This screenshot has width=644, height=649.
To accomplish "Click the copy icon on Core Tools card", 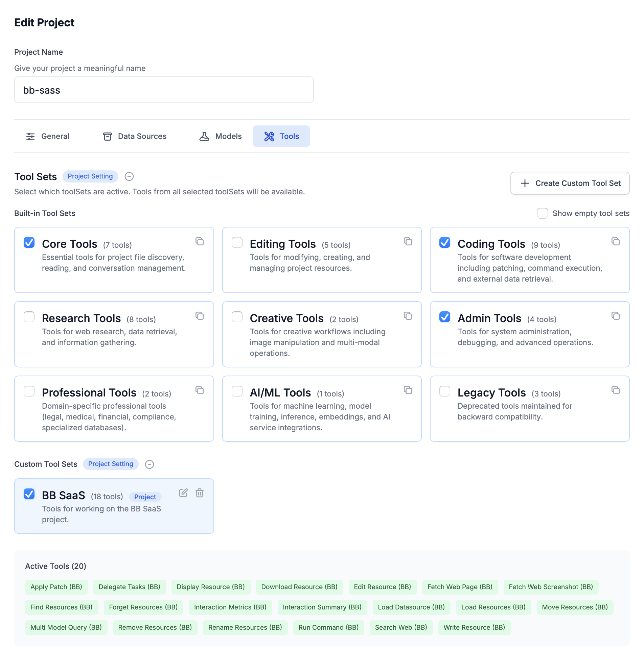I will point(200,241).
